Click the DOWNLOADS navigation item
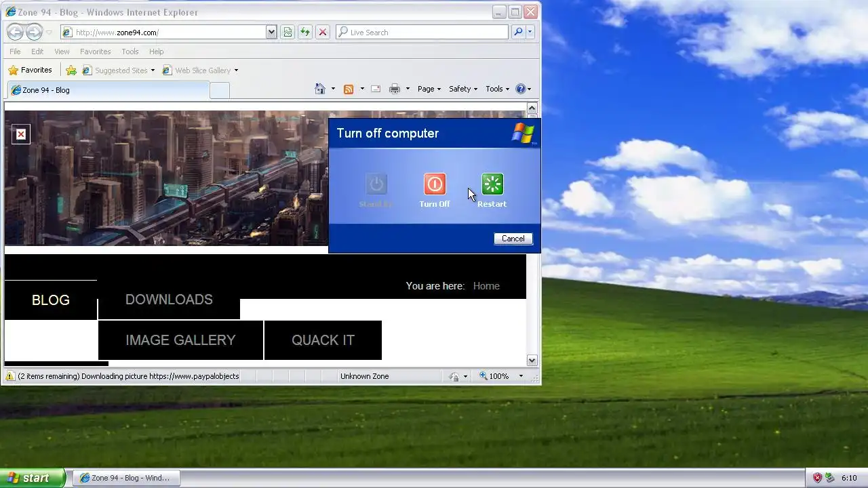Screen dimensions: 868x488 169,300
